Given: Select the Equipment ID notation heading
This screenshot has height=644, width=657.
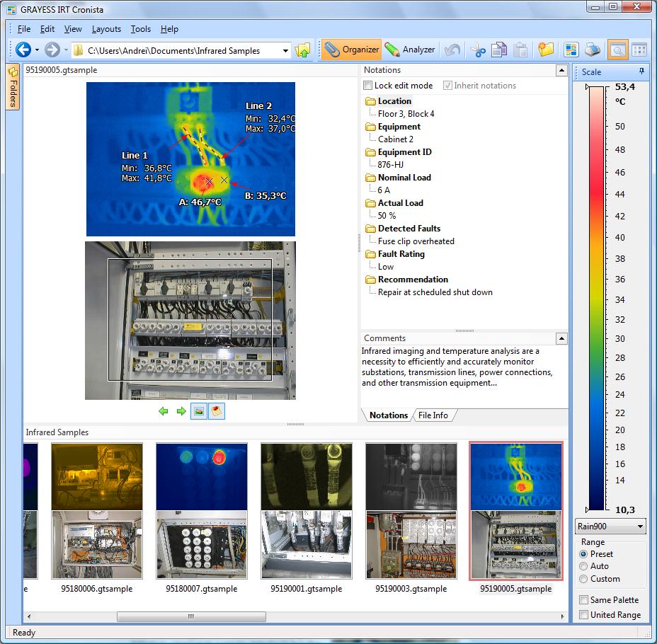Looking at the screenshot, I should coord(405,152).
